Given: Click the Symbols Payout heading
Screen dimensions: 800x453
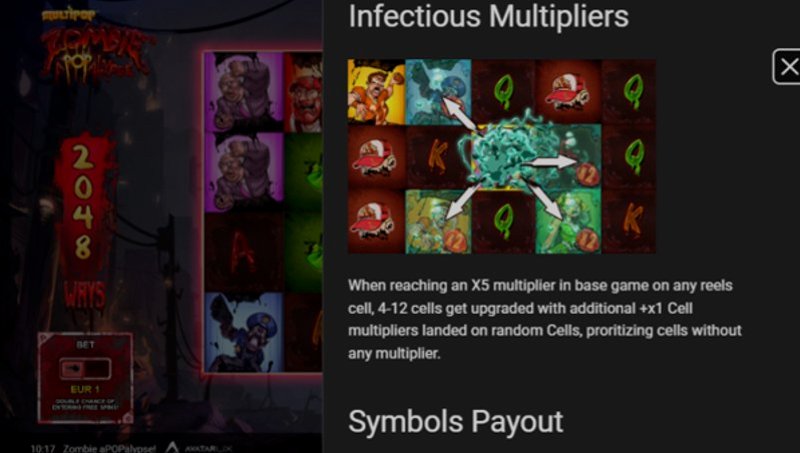Looking at the screenshot, I should [456, 422].
